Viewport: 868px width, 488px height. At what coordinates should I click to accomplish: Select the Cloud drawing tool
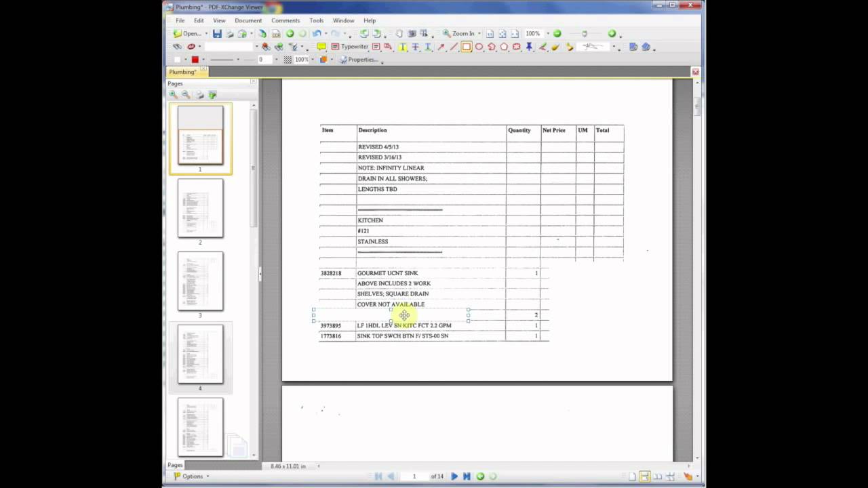point(517,47)
